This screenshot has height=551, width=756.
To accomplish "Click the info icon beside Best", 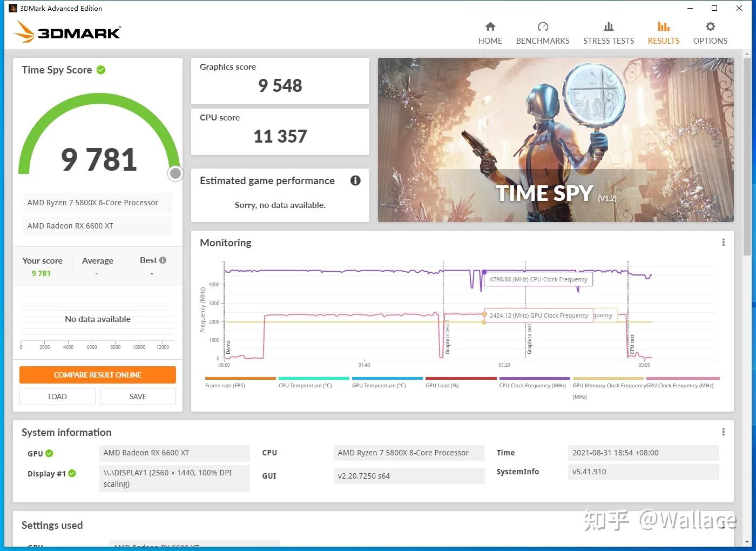I will (163, 260).
